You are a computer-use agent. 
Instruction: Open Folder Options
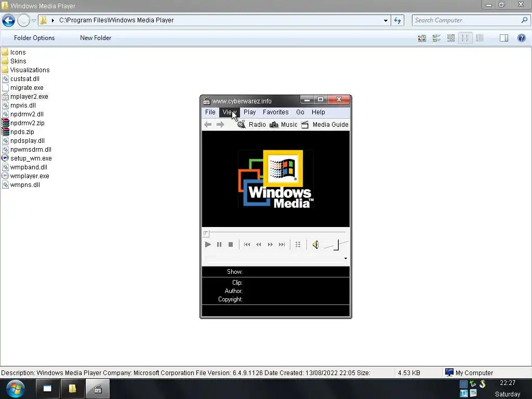click(34, 37)
